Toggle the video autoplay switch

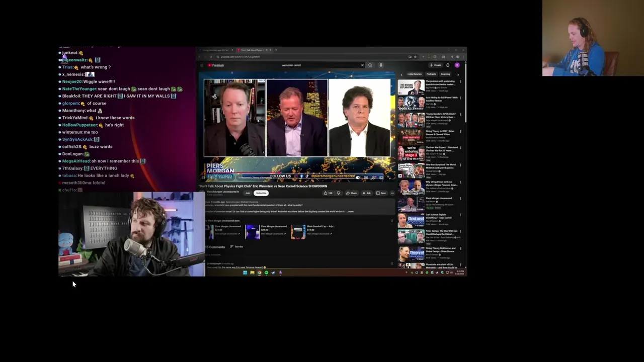coord(358,177)
